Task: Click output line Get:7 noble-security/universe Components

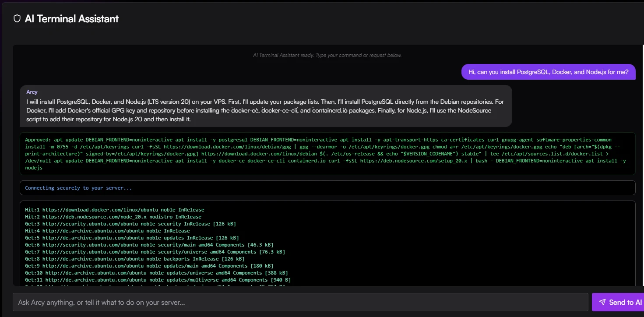Action: tap(155, 252)
